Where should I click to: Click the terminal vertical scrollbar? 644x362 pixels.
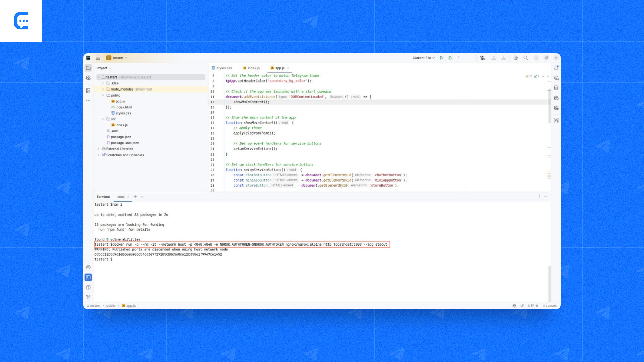click(549, 284)
